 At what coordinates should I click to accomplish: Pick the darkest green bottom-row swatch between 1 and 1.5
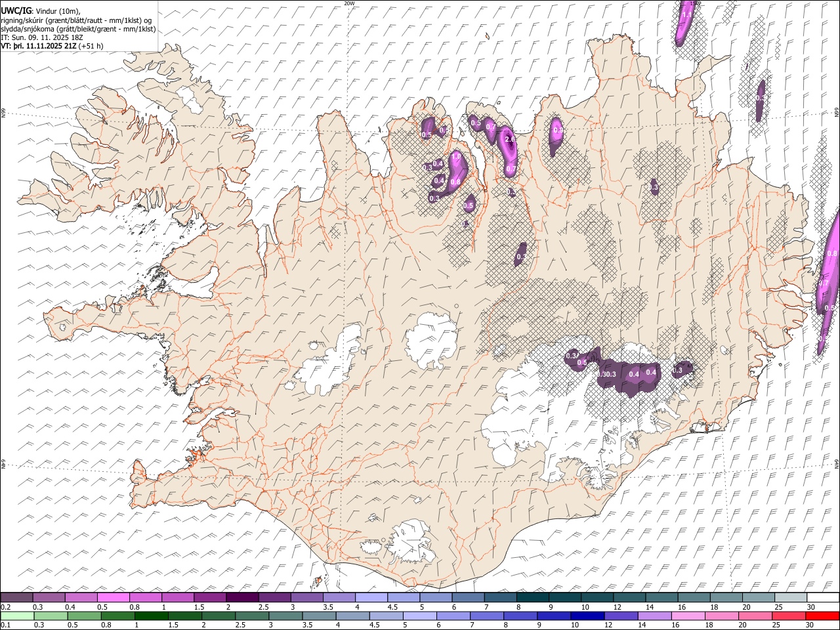(151, 616)
